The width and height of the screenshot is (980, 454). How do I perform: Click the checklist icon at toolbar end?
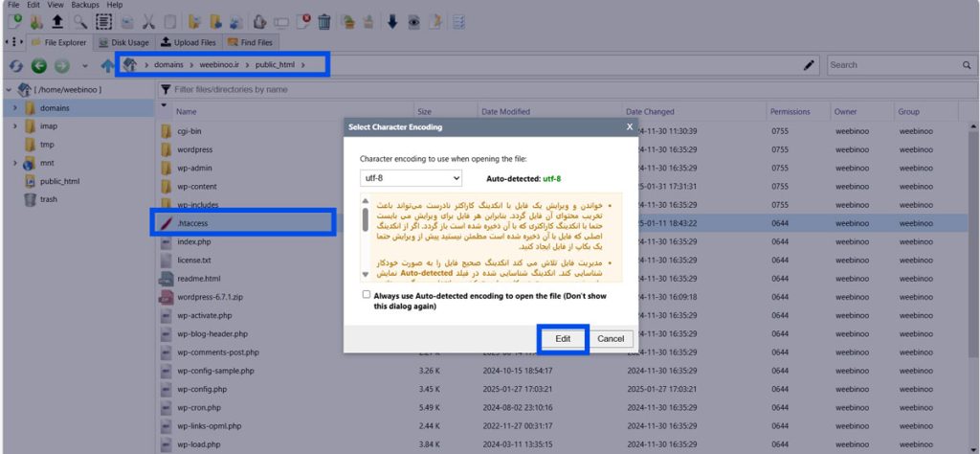[x=459, y=22]
